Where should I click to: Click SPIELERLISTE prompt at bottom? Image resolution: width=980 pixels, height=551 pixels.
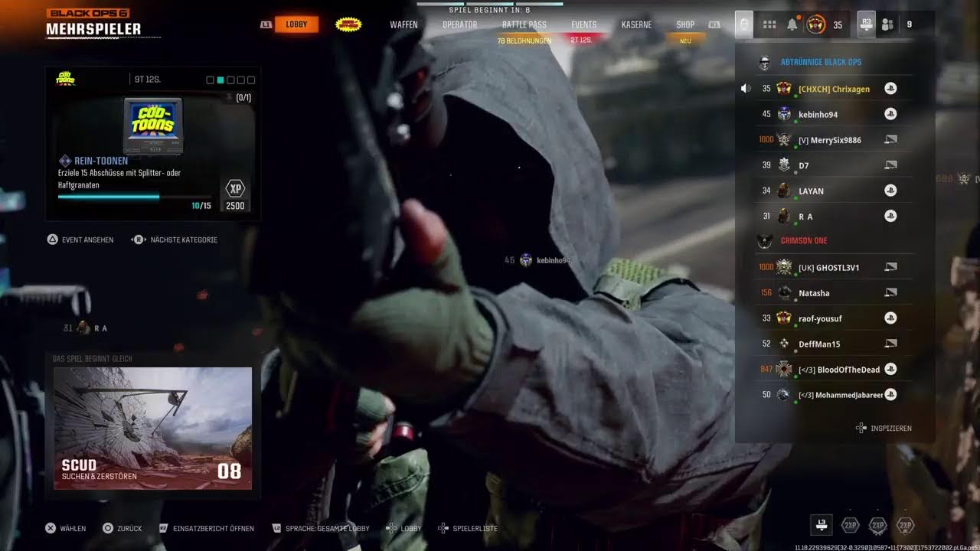[x=468, y=528]
